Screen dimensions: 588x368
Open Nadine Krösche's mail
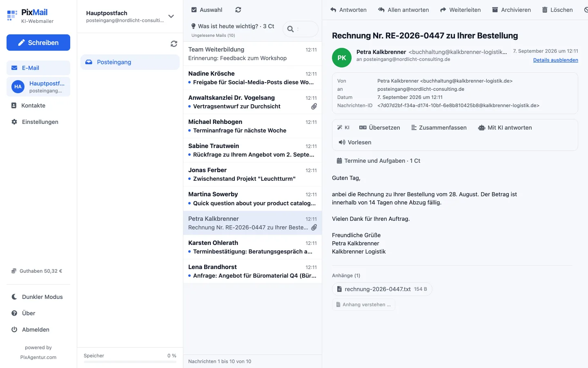(x=252, y=78)
